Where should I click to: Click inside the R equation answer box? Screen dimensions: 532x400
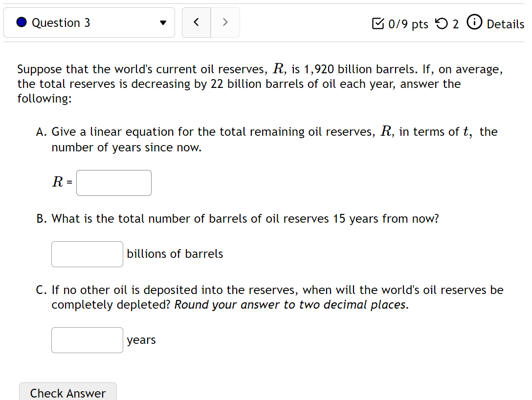coord(113,183)
